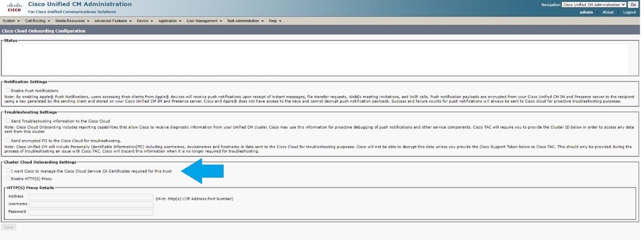Click the Logout link
The height and width of the screenshot is (240, 644).
[629, 12]
